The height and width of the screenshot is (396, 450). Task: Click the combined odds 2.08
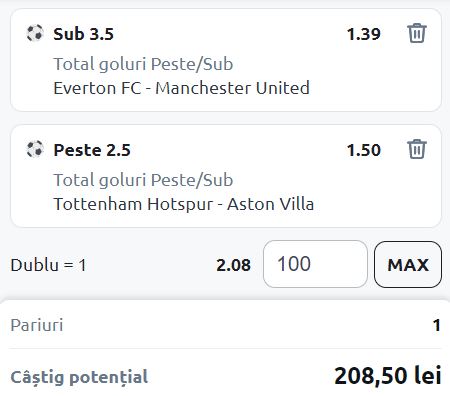233,265
